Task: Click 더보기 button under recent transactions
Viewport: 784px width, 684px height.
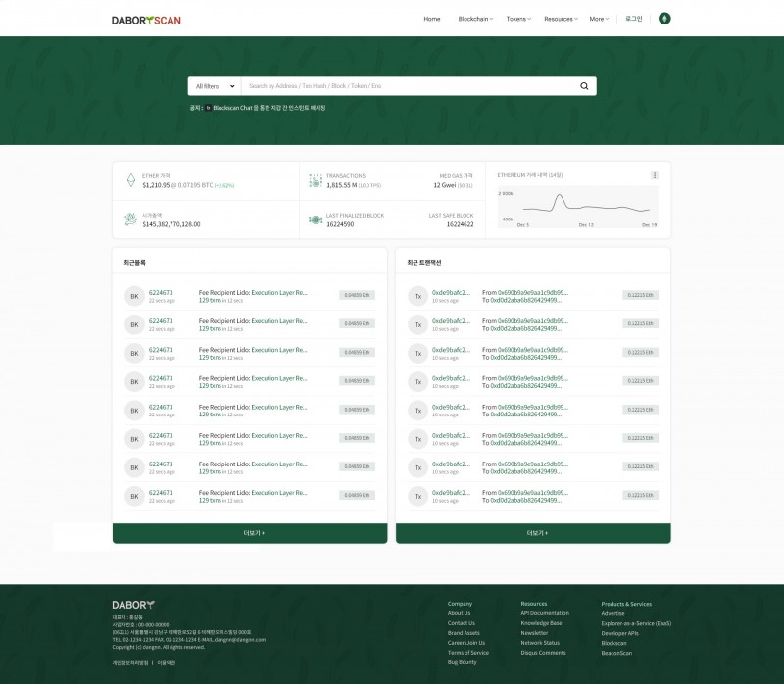Action: (x=533, y=533)
